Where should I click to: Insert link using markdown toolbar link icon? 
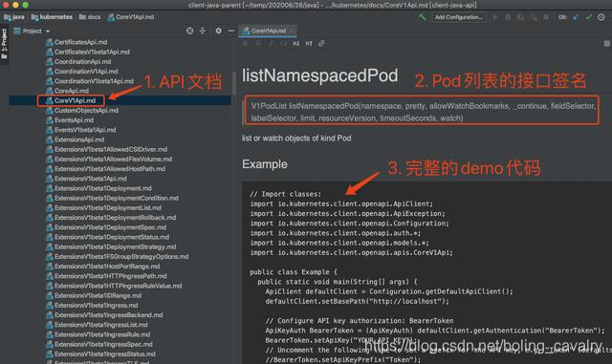[x=321, y=43]
